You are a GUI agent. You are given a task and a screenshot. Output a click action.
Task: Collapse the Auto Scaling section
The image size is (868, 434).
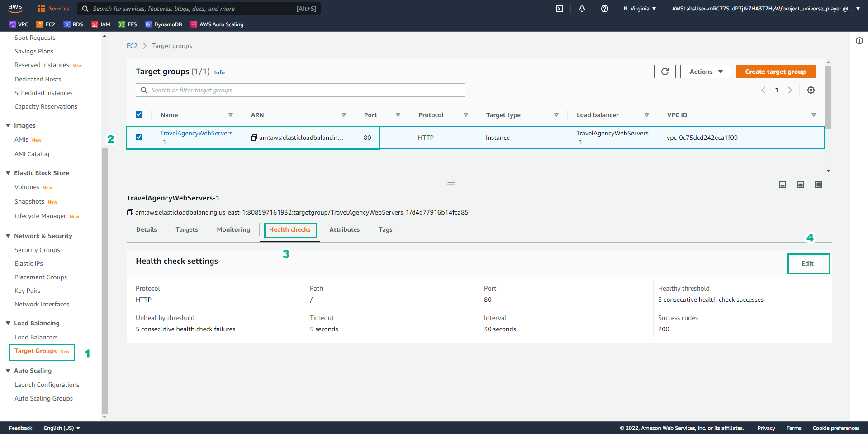click(8, 371)
